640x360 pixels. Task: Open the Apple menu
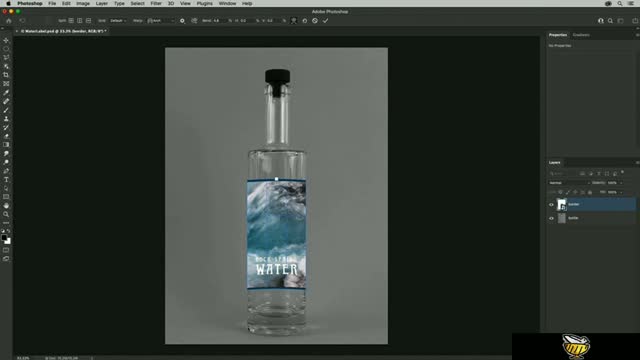pyautogui.click(x=8, y=3)
